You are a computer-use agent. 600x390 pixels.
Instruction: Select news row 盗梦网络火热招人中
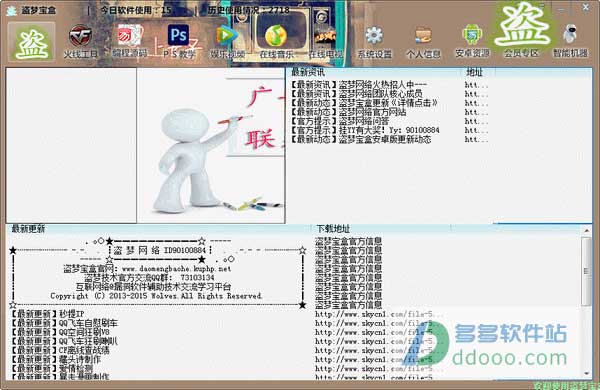point(359,85)
